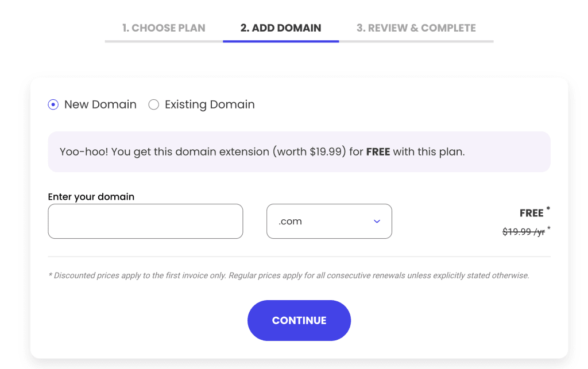
Task: Click gray progress line under Choose Plan
Action: (164, 41)
